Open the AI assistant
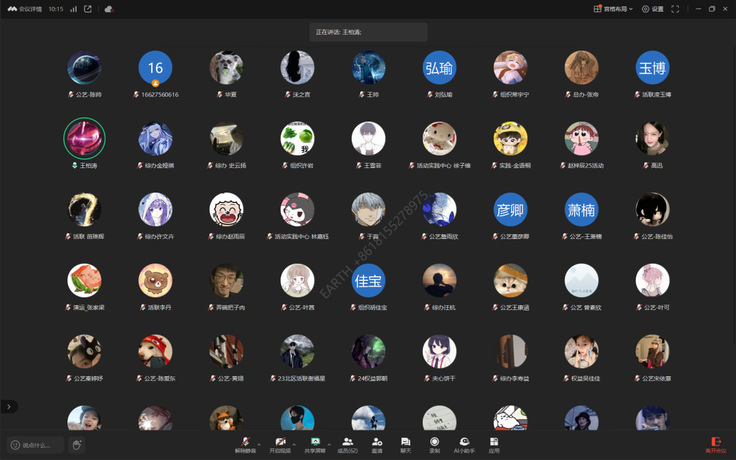The height and width of the screenshot is (460, 736). [x=464, y=443]
